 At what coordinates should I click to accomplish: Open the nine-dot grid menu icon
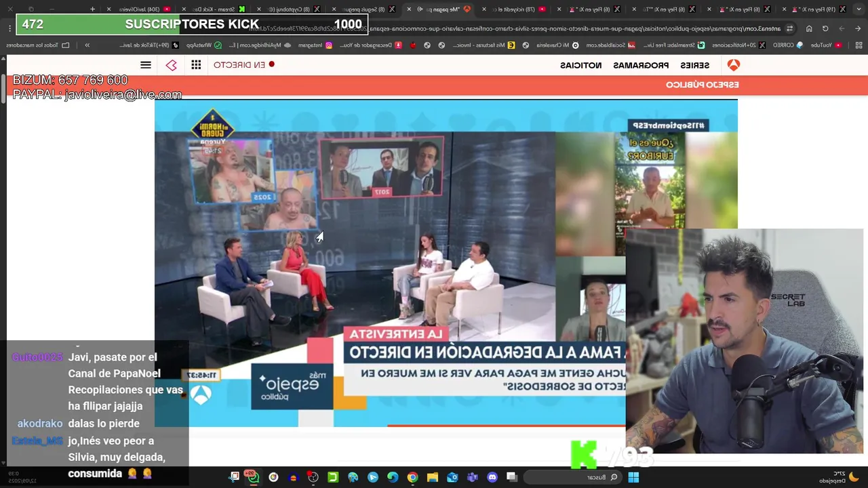[196, 65]
